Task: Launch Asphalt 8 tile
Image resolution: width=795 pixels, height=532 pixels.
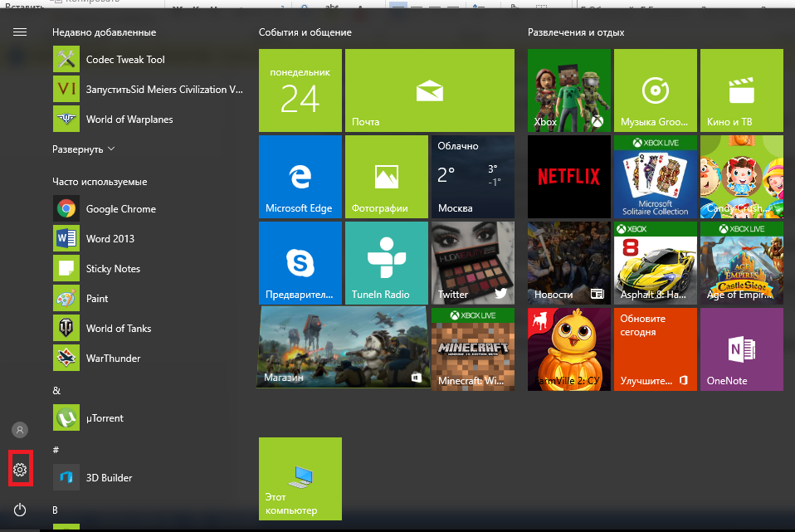Action: (x=655, y=263)
